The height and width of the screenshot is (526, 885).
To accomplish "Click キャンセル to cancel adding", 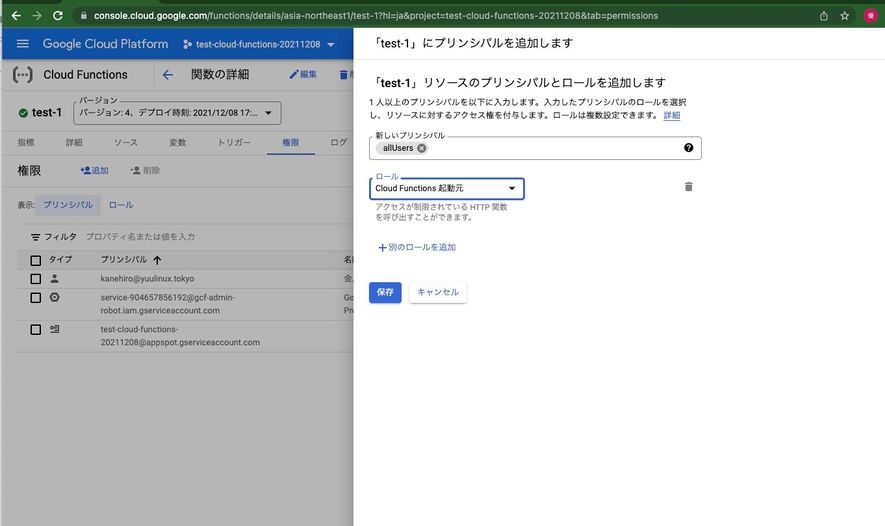I will point(438,292).
